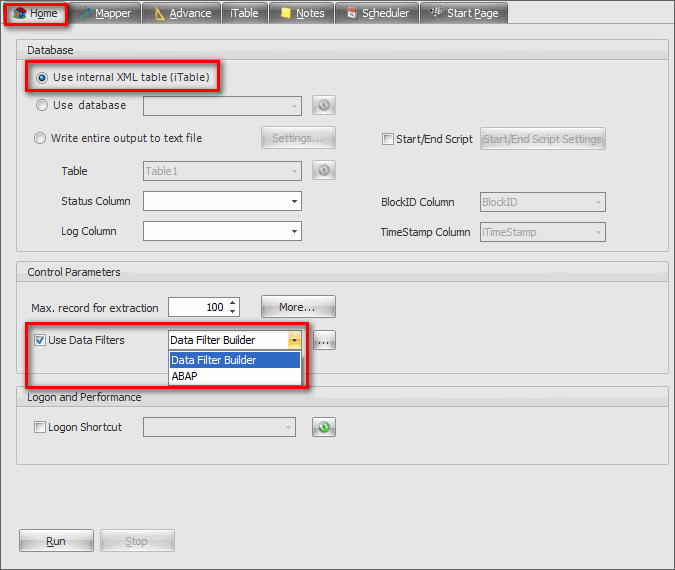Expand the TimeStamp Column dropdown
675x570 pixels.
coord(542,232)
